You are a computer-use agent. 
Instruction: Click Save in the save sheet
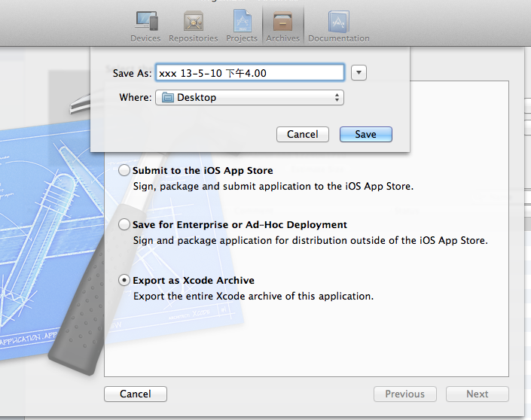pos(366,135)
